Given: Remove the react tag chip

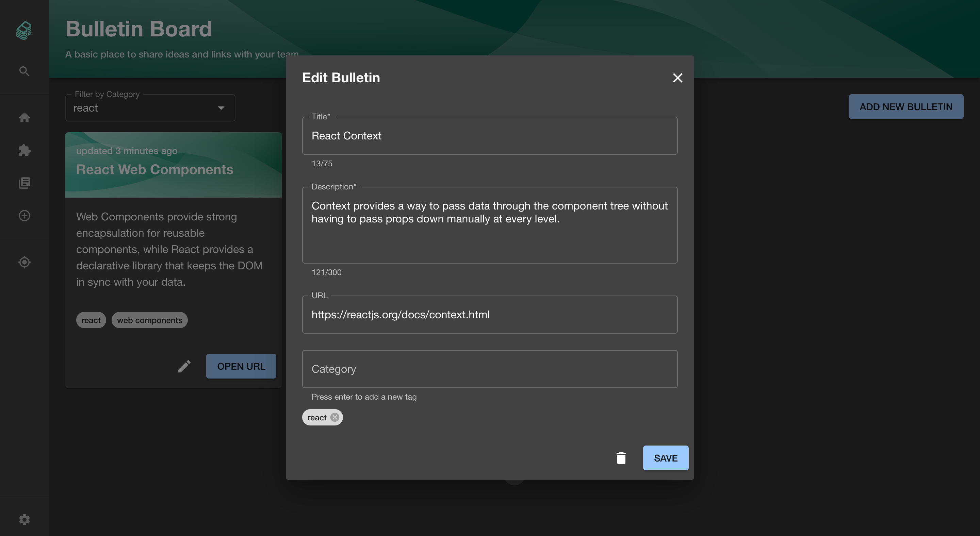Looking at the screenshot, I should pos(334,417).
